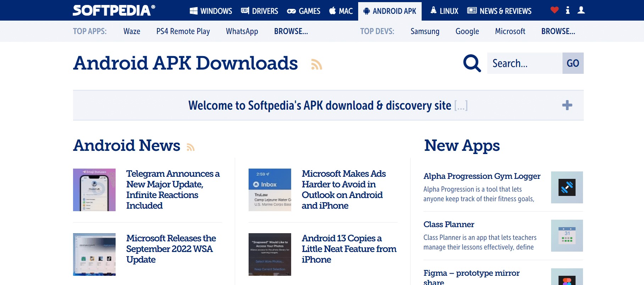Click RSS feed icon beside Android APK Downloads
The width and height of the screenshot is (644, 285).
tap(316, 64)
